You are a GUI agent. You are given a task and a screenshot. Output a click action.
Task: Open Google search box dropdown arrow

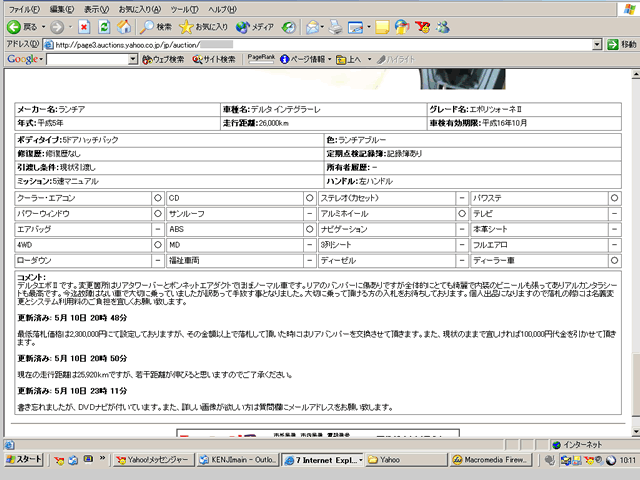pos(133,60)
